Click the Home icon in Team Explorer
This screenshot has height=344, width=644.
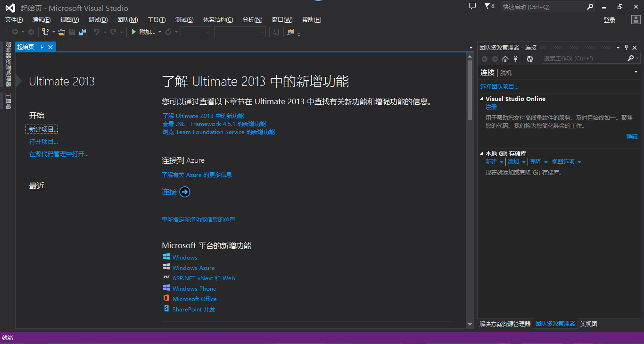pos(505,59)
